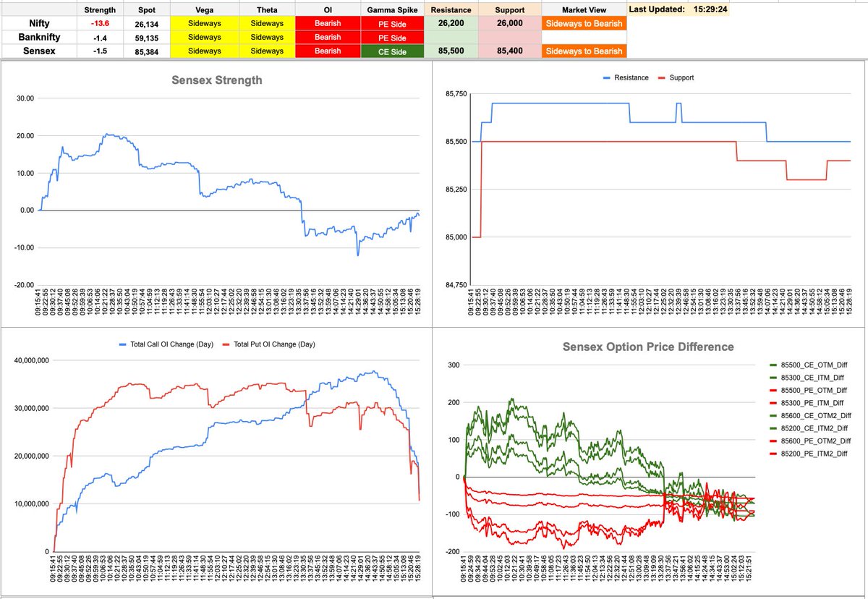Click the Nifty Vega Sideways cell
Screen dimensions: 868x599
click(204, 23)
